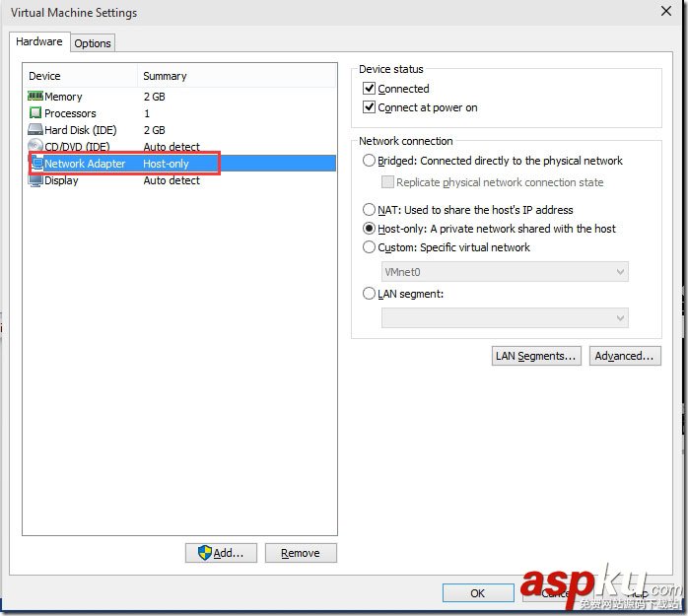This screenshot has width=688, height=616.
Task: Click the Summary column header
Action: click(x=165, y=76)
